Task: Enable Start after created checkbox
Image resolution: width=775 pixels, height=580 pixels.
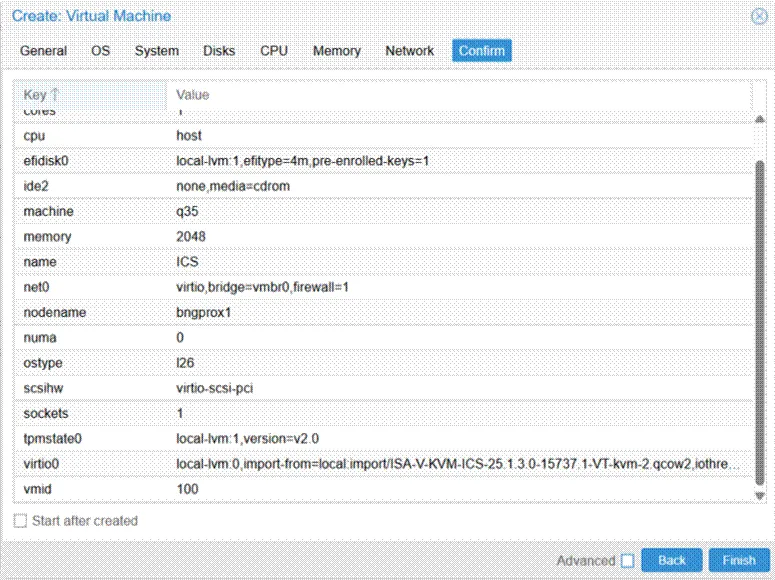Action: pos(20,521)
